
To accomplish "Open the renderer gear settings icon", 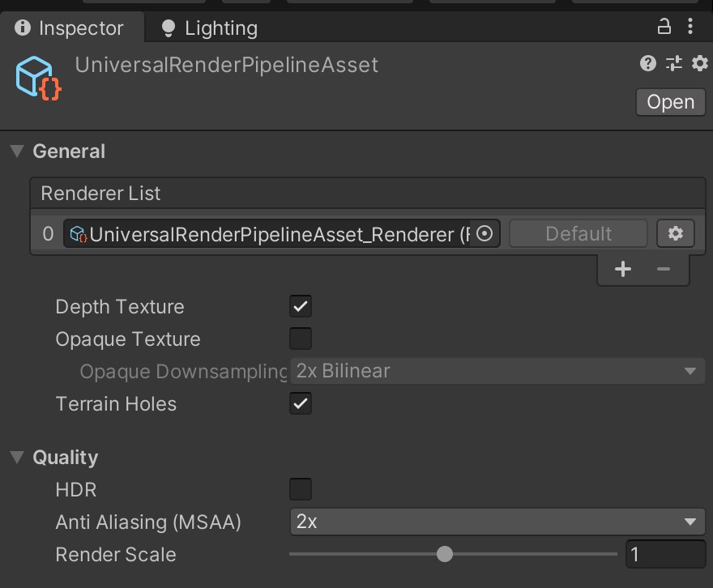I will (675, 233).
